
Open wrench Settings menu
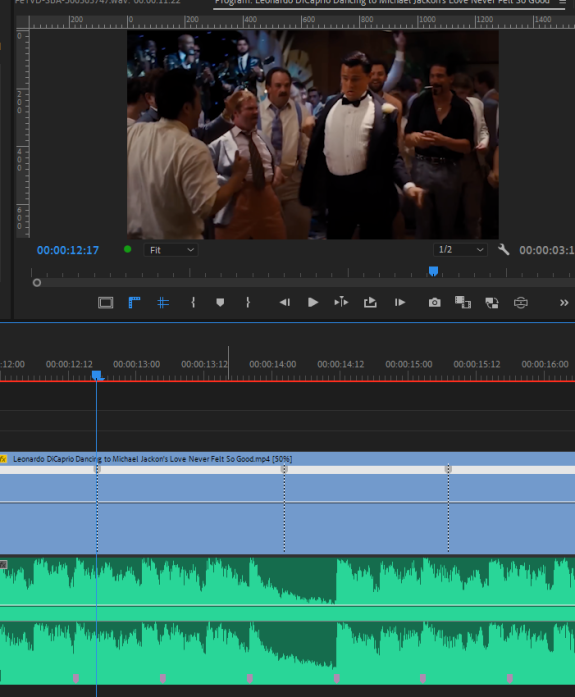[x=503, y=249]
